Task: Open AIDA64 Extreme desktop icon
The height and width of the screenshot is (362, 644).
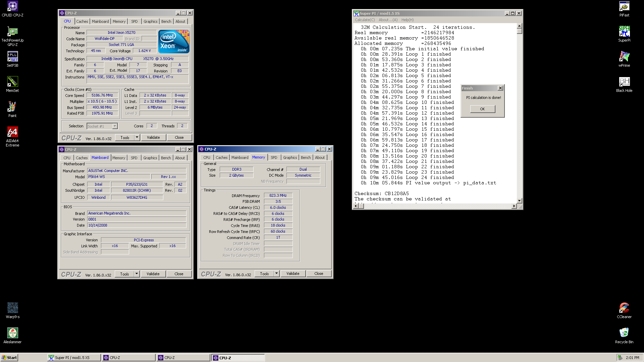Action: tap(12, 137)
